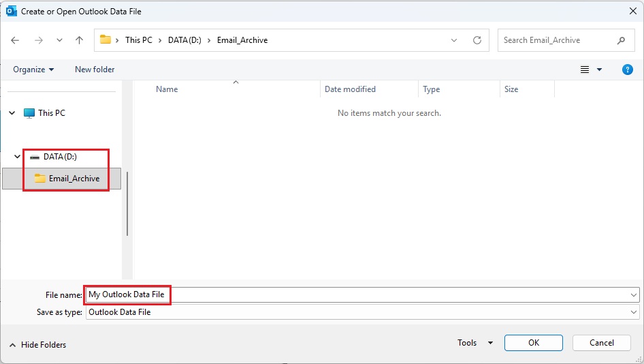This screenshot has width=644, height=364.
Task: Select the Email_Archive folder in the tree
Action: 61,179
